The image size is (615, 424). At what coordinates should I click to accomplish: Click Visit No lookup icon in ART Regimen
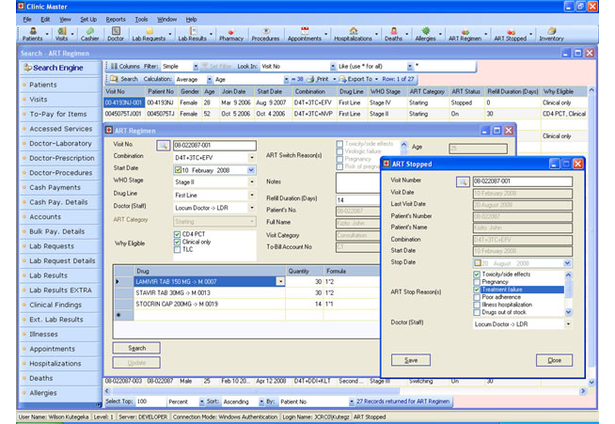click(x=163, y=146)
